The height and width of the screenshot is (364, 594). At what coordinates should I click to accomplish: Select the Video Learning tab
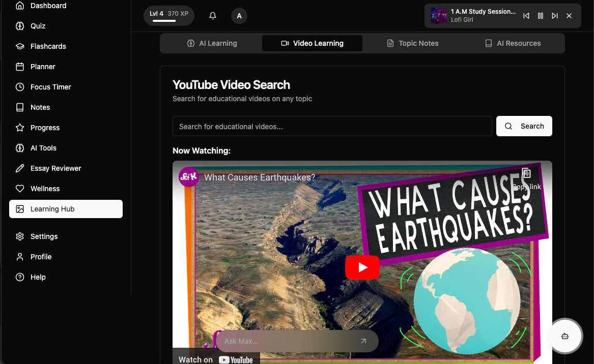pyautogui.click(x=312, y=43)
